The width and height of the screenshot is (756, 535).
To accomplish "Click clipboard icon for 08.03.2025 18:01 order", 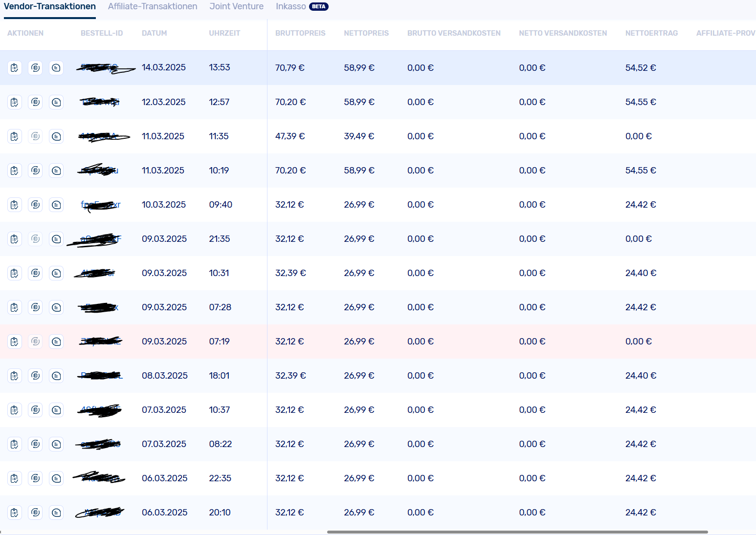I will pyautogui.click(x=15, y=376).
